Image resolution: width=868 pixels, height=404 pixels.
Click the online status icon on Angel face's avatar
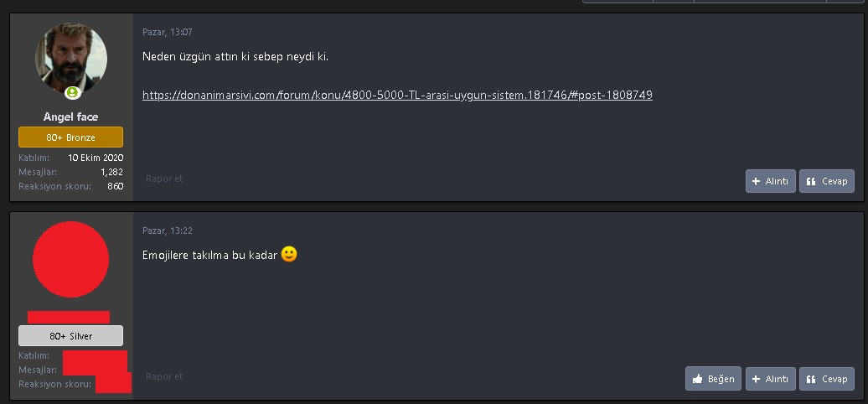(72, 93)
